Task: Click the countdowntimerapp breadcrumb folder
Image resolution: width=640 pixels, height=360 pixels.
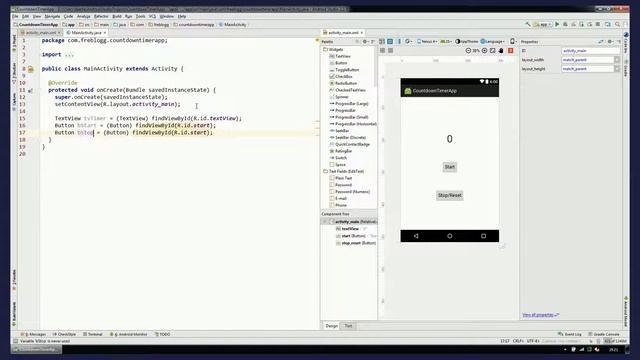Action: pyautogui.click(x=193, y=24)
